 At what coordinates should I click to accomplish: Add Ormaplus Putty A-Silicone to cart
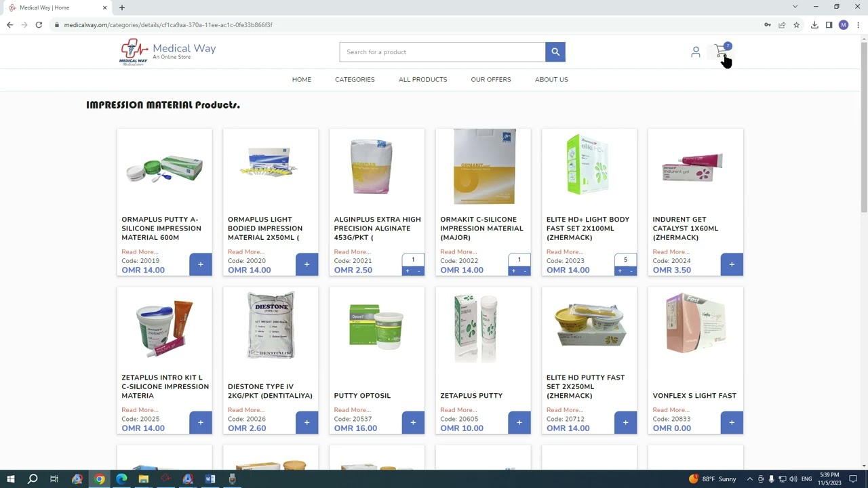click(x=201, y=264)
